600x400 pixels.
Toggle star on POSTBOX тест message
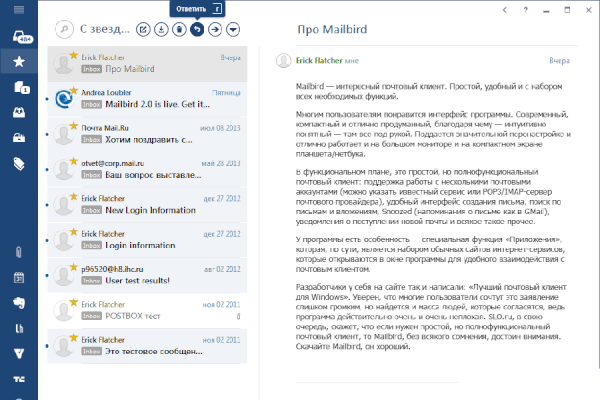tap(74, 302)
